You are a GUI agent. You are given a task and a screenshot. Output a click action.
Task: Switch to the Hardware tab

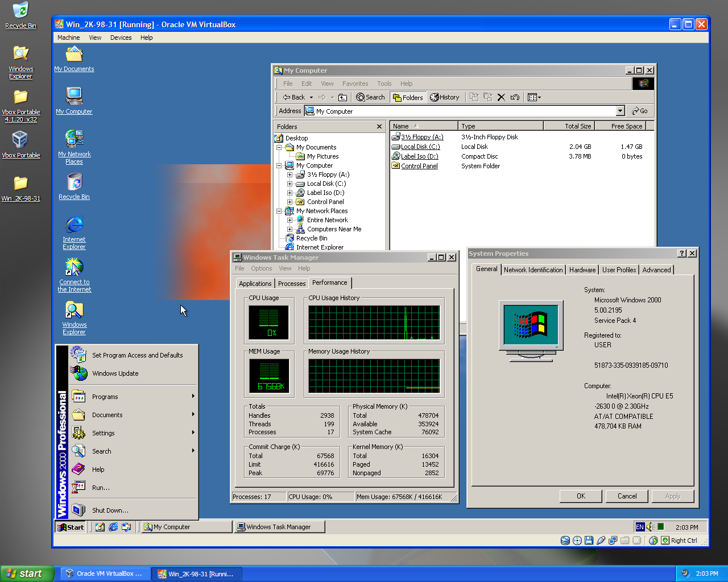pos(582,270)
